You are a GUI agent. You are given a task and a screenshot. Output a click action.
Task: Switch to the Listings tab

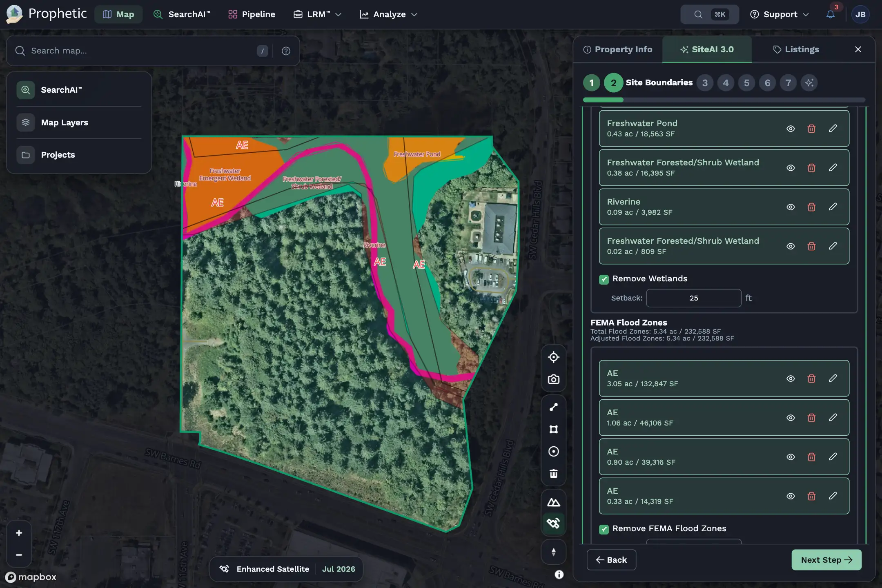point(796,49)
